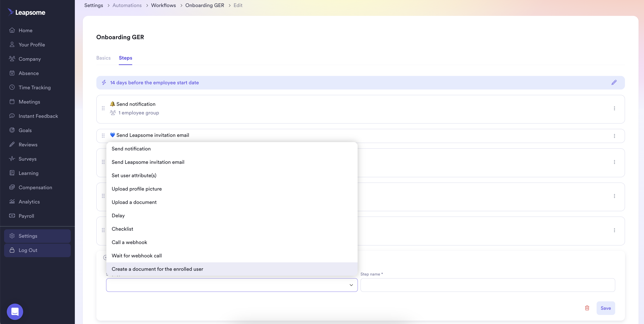Click the Analytics chart icon
The width and height of the screenshot is (644, 324).
tap(12, 201)
